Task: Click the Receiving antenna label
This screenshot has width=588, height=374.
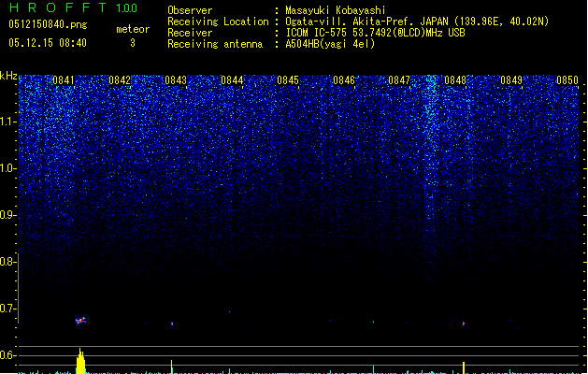Action: click(x=215, y=44)
